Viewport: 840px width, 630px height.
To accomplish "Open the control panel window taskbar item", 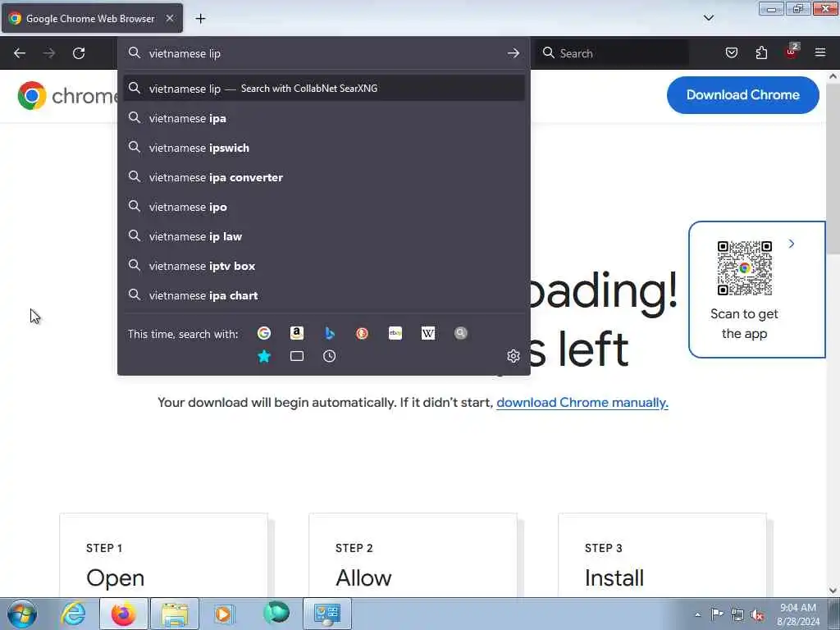I will [x=327, y=614].
